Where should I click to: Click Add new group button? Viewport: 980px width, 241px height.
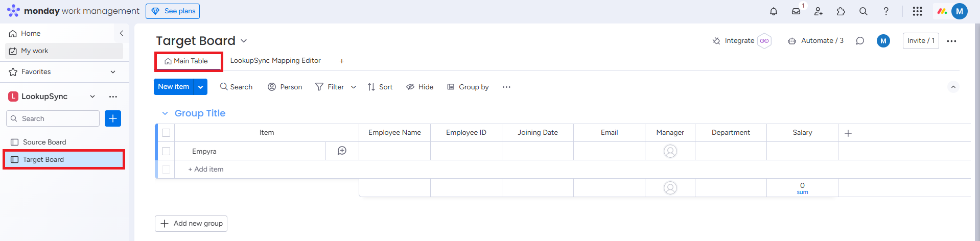tap(191, 224)
